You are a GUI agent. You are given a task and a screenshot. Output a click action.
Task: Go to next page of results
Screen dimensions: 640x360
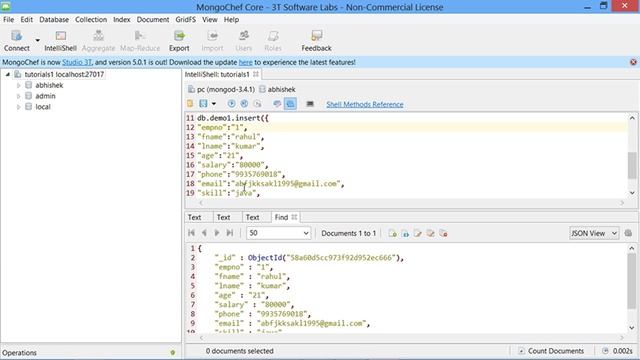(x=217, y=233)
